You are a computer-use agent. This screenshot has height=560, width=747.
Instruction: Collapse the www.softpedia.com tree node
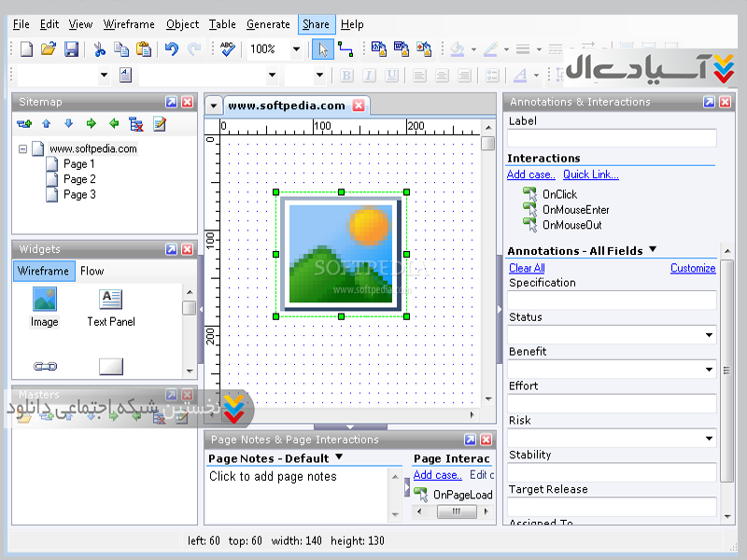(22, 148)
